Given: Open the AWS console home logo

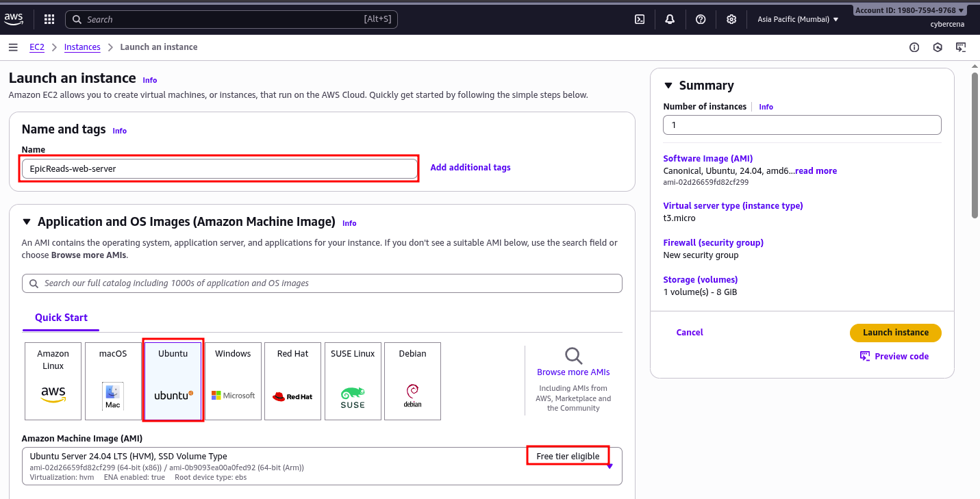Looking at the screenshot, I should [14, 19].
